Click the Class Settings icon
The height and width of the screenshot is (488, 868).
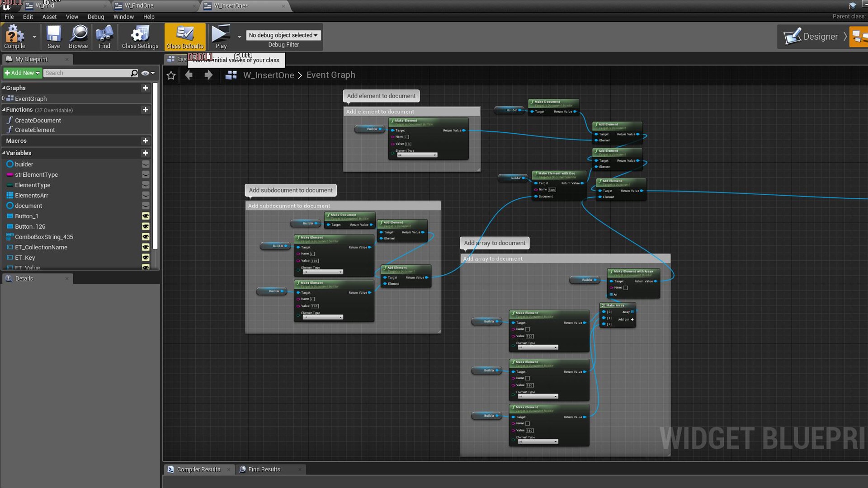140,37
